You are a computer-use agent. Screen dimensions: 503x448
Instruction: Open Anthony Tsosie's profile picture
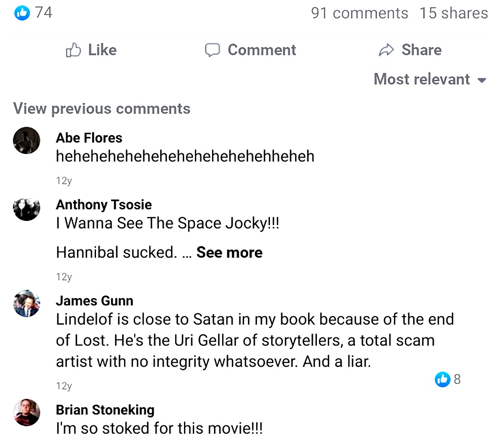coord(27,208)
